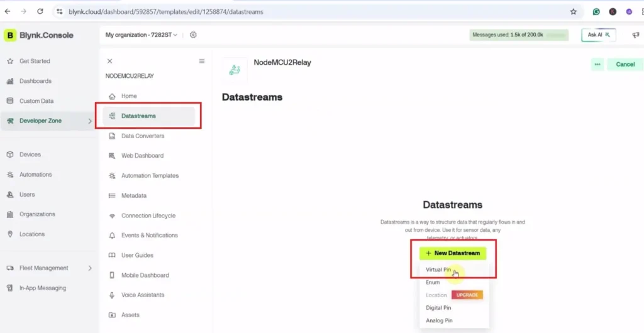Choose Analog Pin datastream option

439,320
